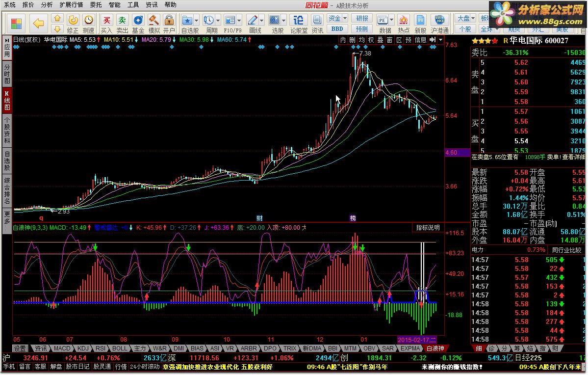Open the chart toolbar dropdown triangle
The height and width of the screenshot is (375, 588).
coord(440,40)
